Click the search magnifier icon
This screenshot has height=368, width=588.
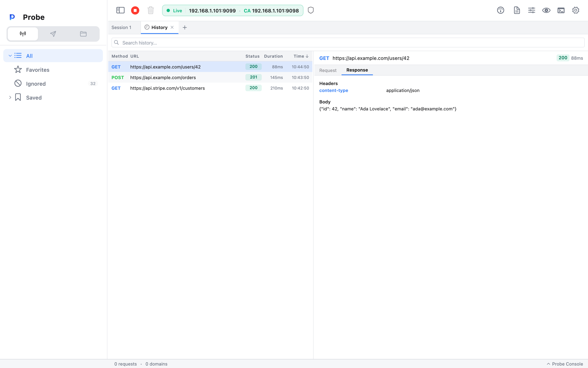tap(116, 43)
